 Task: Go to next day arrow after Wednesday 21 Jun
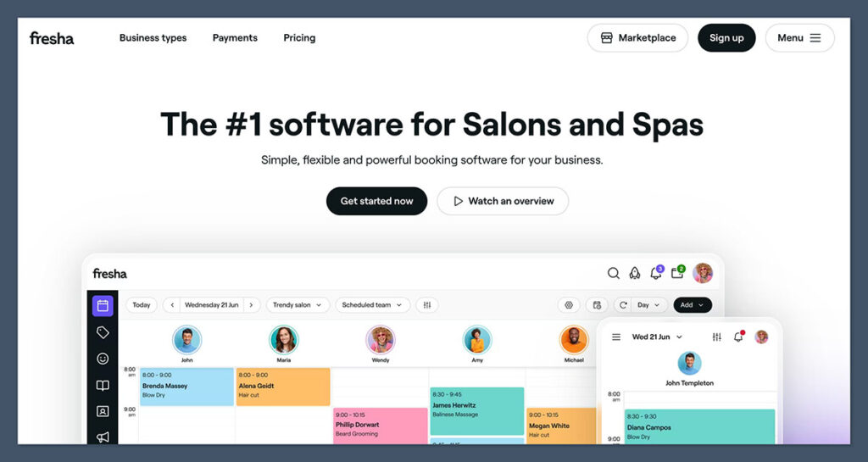(x=251, y=305)
